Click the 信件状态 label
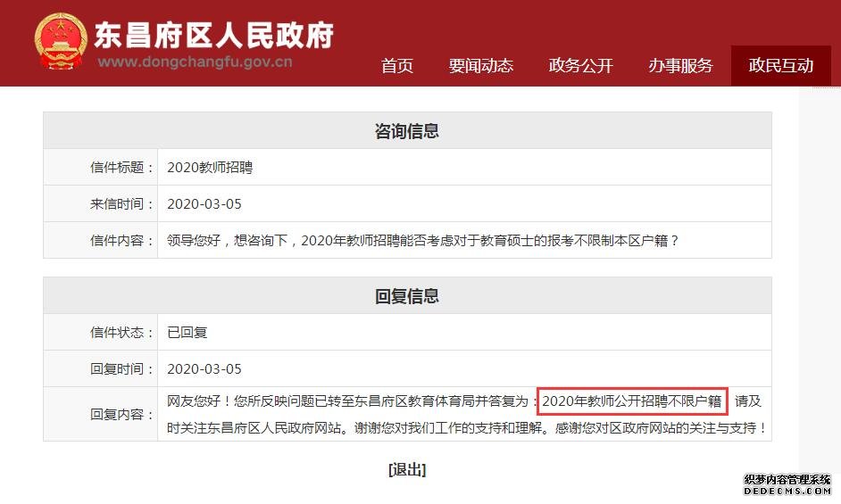Viewport: 841px width, 504px height. pyautogui.click(x=121, y=333)
